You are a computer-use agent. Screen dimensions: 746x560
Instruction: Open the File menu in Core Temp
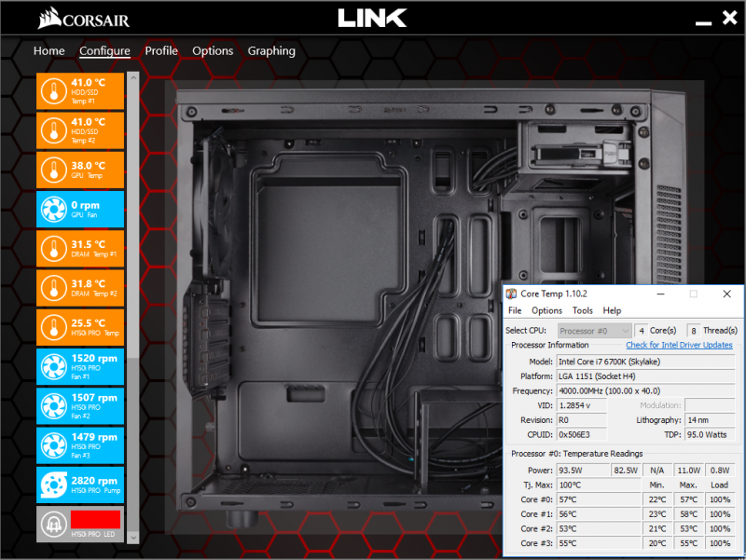(x=515, y=310)
